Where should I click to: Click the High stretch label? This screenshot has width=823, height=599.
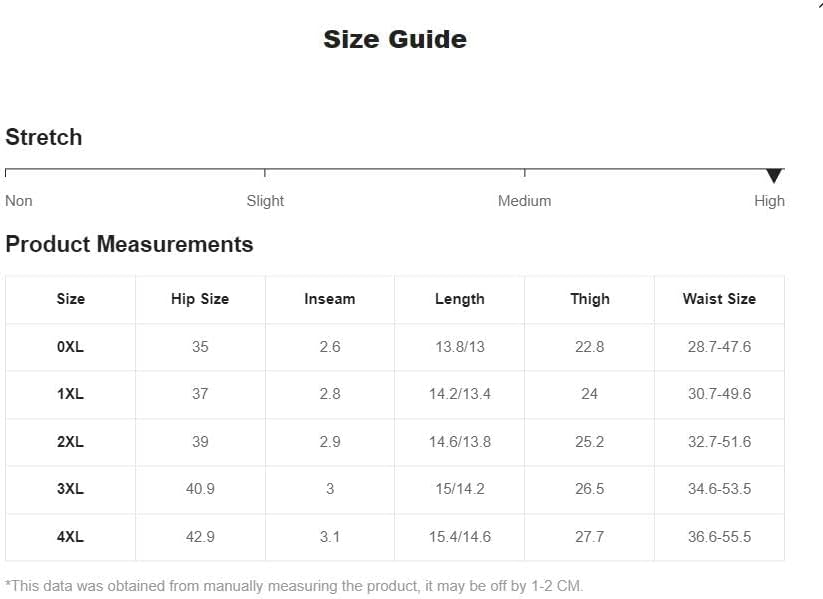769,201
